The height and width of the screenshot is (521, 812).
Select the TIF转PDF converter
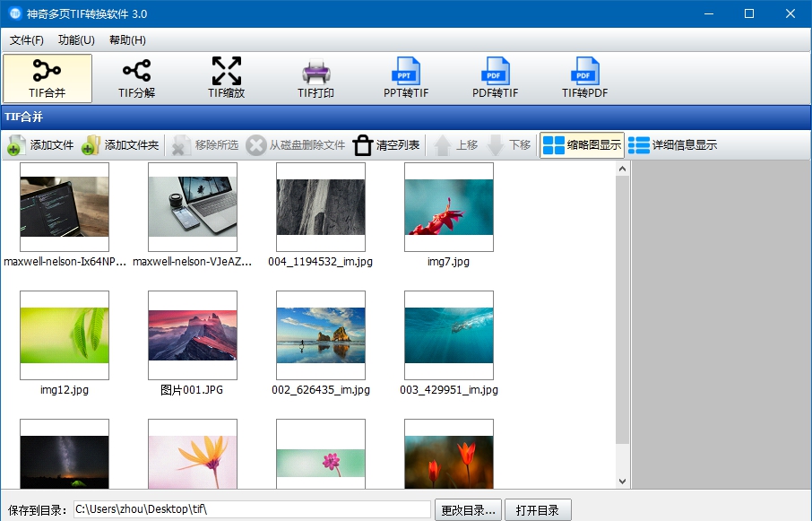(583, 78)
